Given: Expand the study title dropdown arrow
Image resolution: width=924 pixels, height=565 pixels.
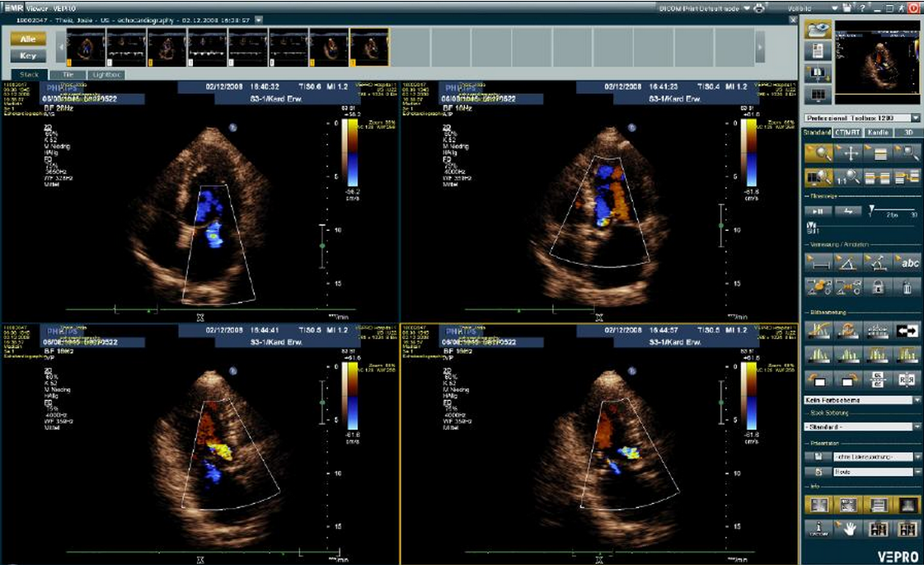Looking at the screenshot, I should [x=259, y=20].
